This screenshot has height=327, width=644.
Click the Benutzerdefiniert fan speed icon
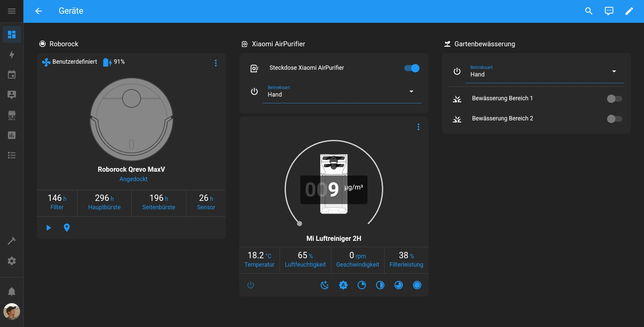click(46, 62)
